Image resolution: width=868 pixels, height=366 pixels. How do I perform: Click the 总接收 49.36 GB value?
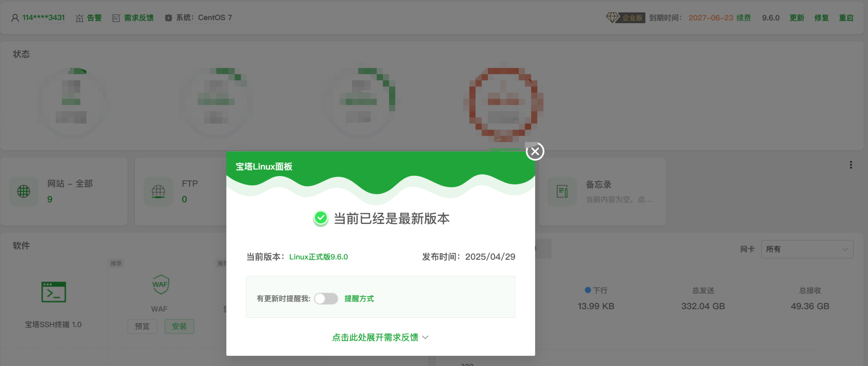point(810,306)
